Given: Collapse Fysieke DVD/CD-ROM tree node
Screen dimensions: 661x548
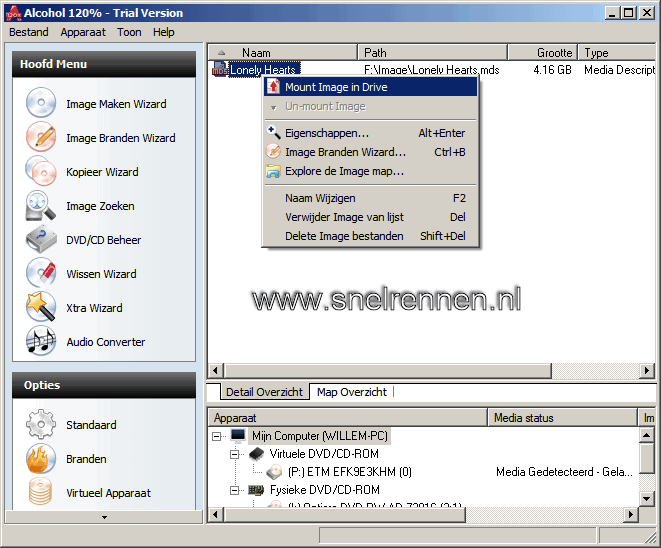Looking at the screenshot, I should [234, 490].
